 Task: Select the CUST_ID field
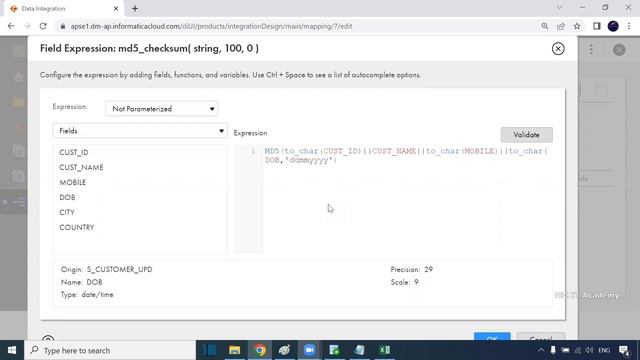pos(74,152)
